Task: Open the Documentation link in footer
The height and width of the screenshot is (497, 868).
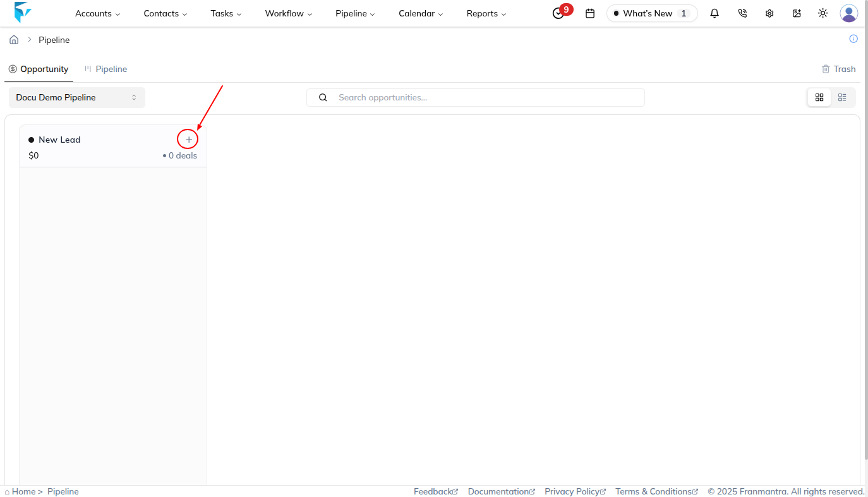Action: [x=502, y=491]
